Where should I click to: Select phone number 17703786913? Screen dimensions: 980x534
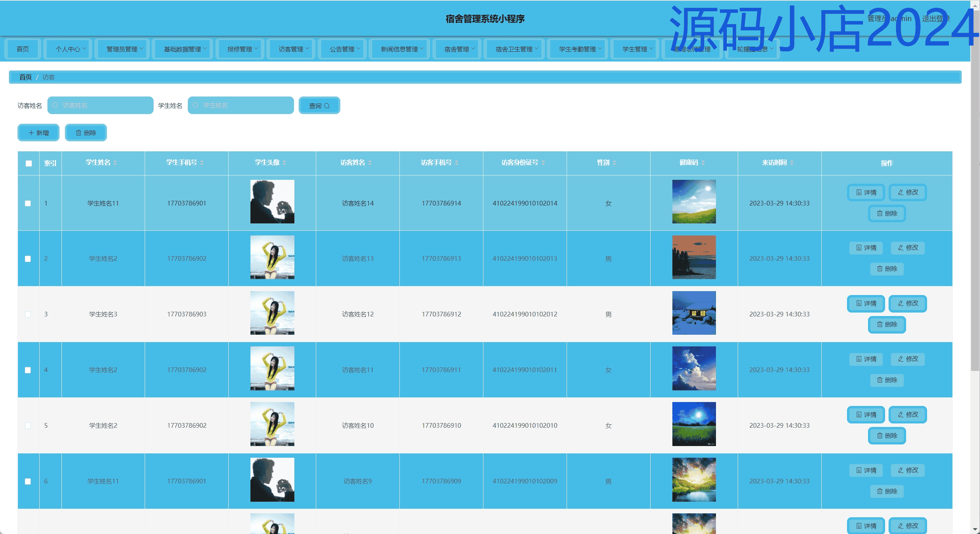[441, 258]
